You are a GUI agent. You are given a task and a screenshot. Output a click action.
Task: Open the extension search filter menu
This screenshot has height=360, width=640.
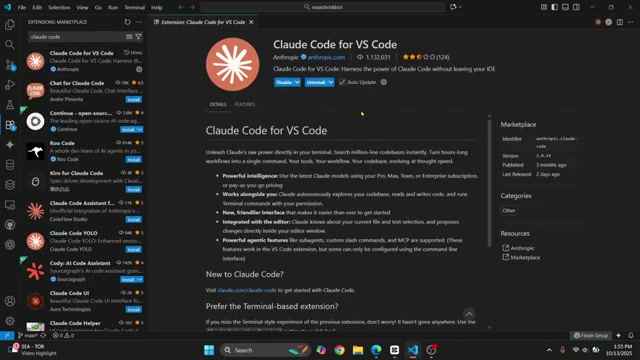(x=138, y=37)
